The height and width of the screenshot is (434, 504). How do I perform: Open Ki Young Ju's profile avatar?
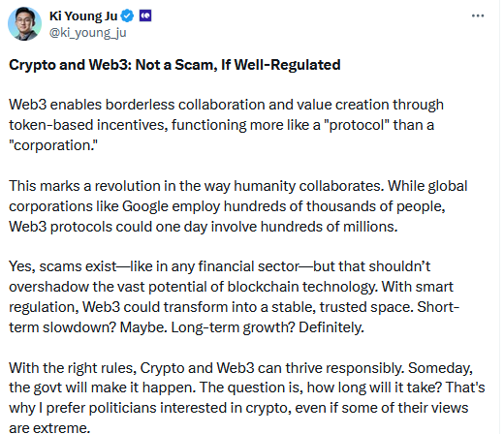[x=24, y=24]
